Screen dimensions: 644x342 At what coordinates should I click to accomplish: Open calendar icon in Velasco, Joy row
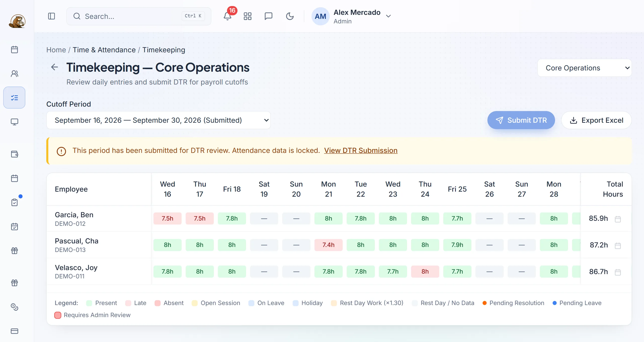click(x=618, y=272)
